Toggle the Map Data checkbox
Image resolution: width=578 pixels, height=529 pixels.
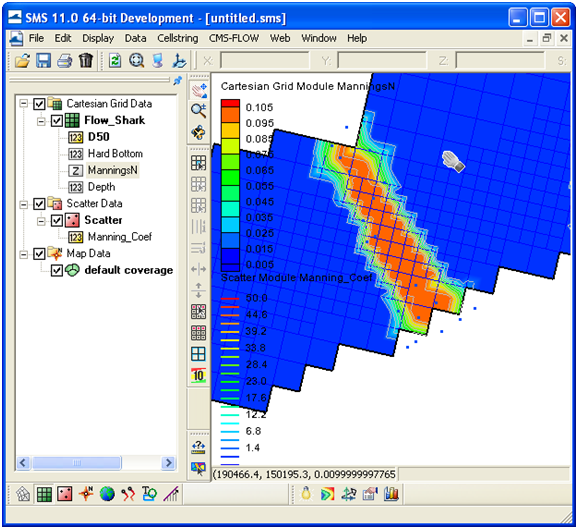(x=39, y=254)
